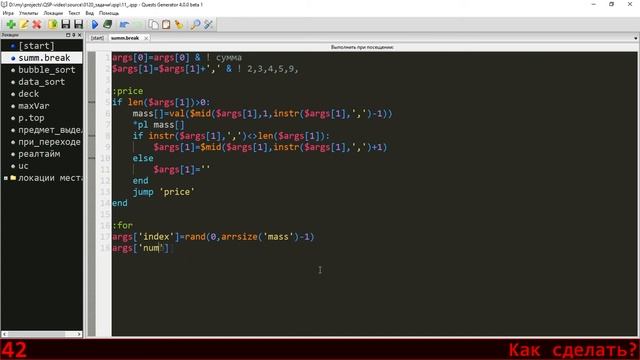Click locations panel horizontal scrollbar thumb
Viewport: 640px width, 360px height.
[x=37, y=334]
